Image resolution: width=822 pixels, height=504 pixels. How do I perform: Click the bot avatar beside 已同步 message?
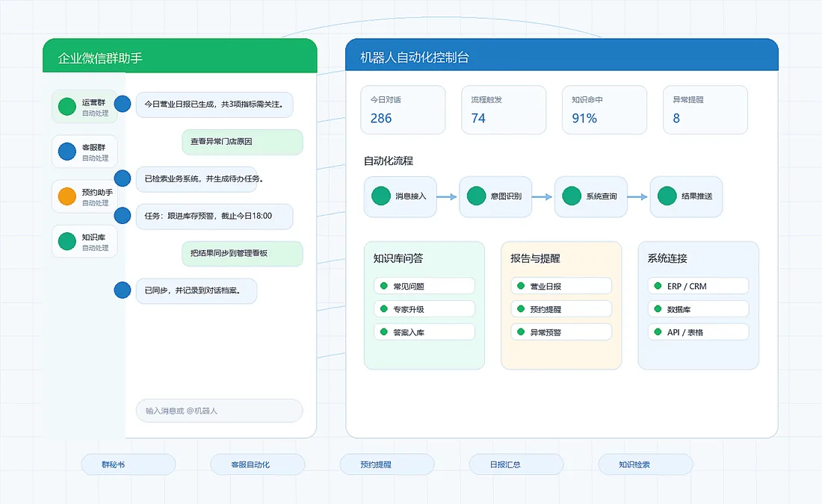[x=123, y=290]
